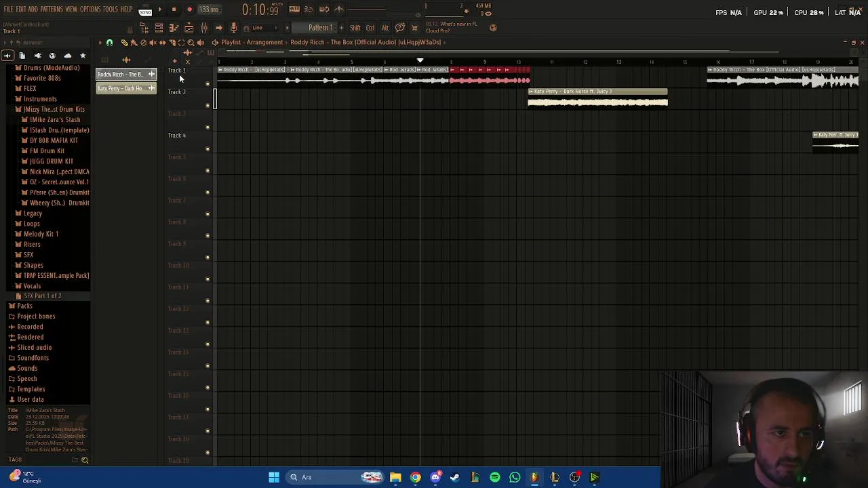The width and height of the screenshot is (868, 488).
Task: Toggle the Shift typing modifier button
Action: 355,28
